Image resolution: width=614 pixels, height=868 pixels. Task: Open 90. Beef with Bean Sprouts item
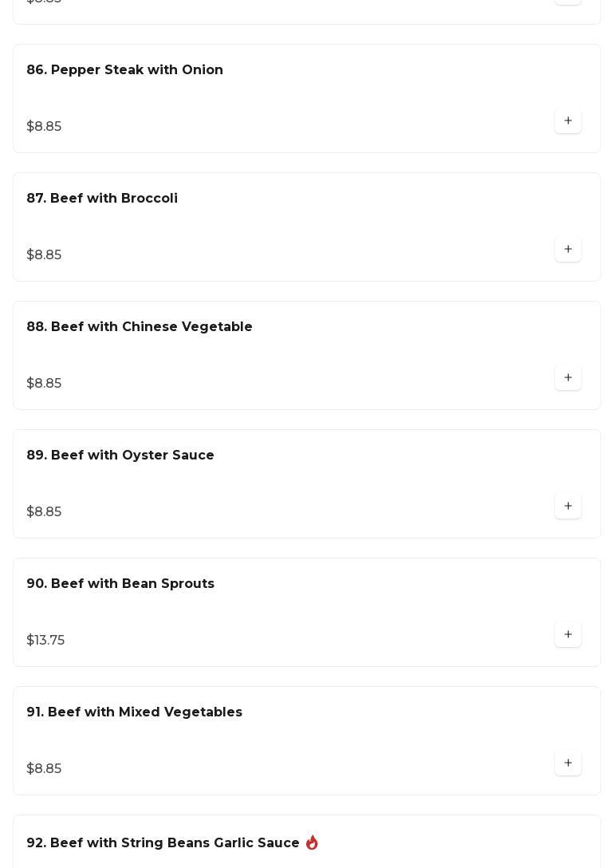120,584
